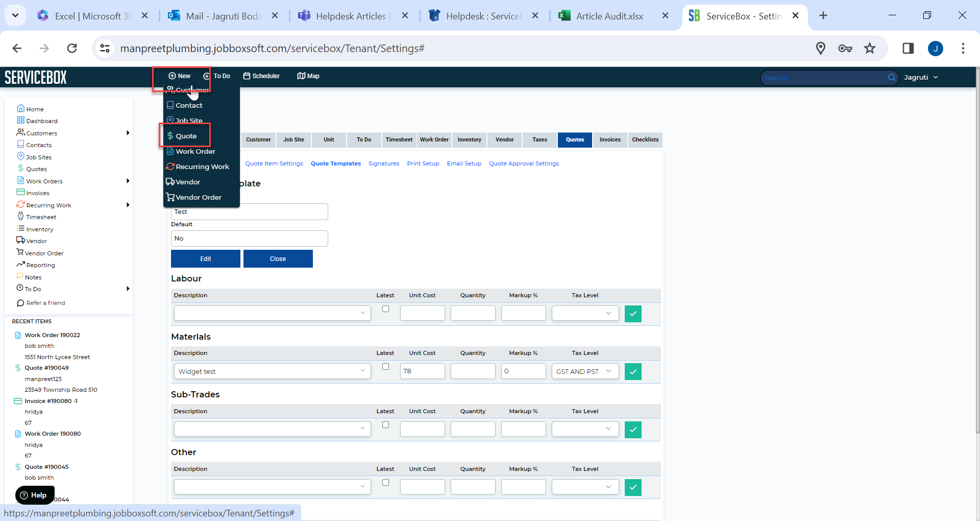980x521 pixels.
Task: Click the Help button
Action: tap(34, 495)
